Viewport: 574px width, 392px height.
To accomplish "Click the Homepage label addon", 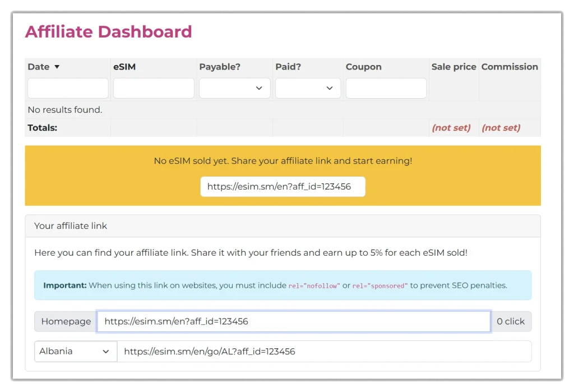I will coord(66,321).
